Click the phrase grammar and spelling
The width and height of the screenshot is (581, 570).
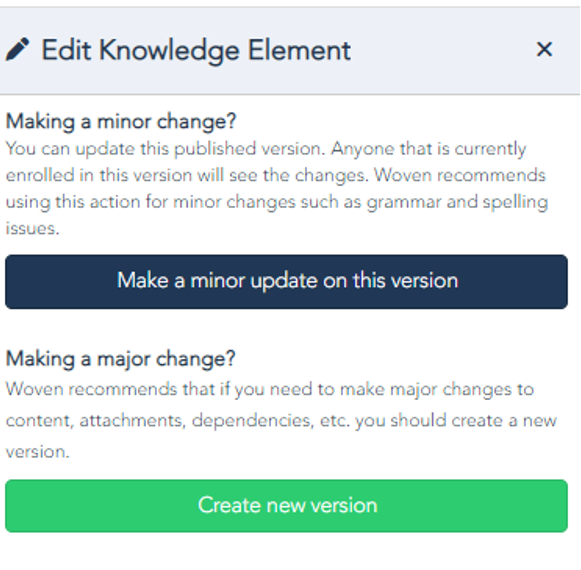click(x=457, y=202)
